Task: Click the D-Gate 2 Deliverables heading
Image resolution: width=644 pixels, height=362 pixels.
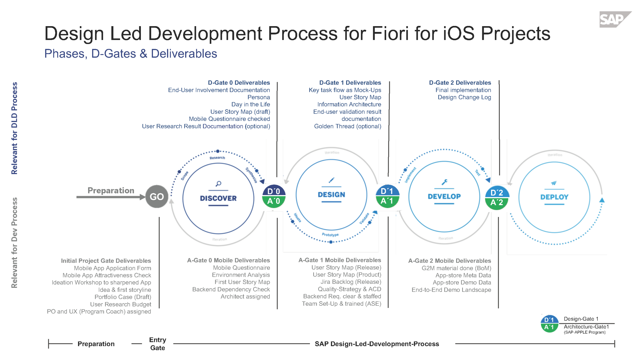Action: [x=460, y=83]
